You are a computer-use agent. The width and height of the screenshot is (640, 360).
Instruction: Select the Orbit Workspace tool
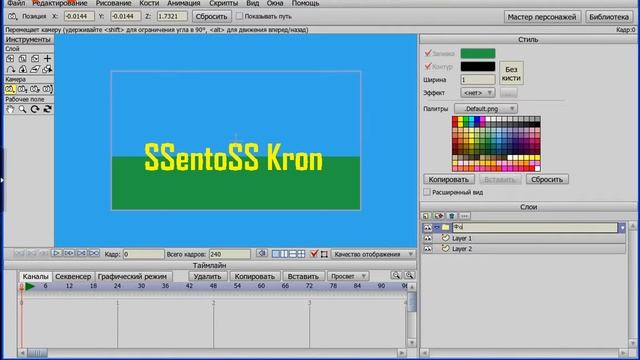(47, 109)
